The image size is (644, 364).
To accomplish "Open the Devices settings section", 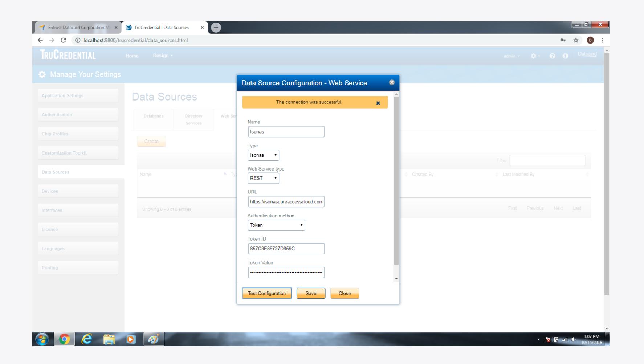I will [x=78, y=191].
